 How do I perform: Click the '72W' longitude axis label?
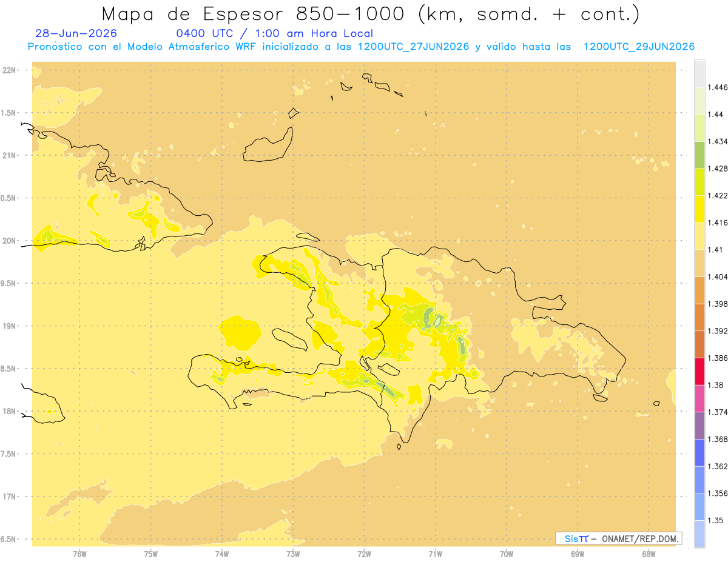click(x=364, y=554)
